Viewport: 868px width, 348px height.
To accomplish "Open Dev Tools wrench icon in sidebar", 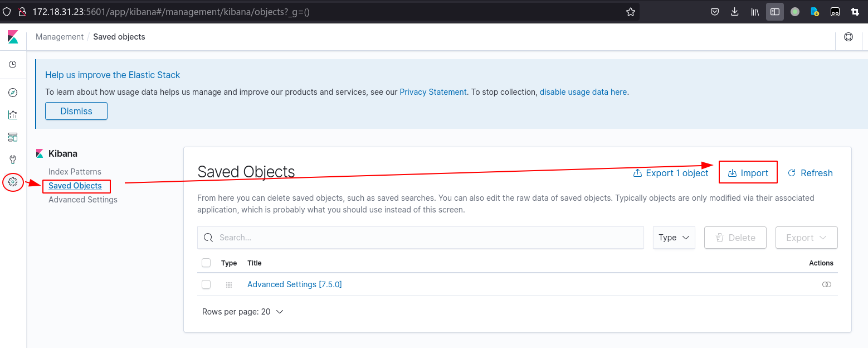I will point(13,159).
